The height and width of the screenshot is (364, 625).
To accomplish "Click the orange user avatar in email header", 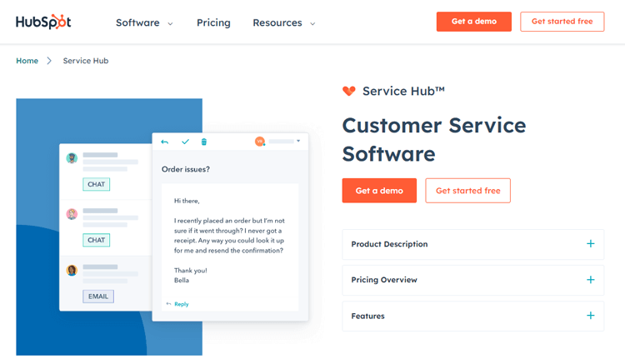I will (x=260, y=142).
